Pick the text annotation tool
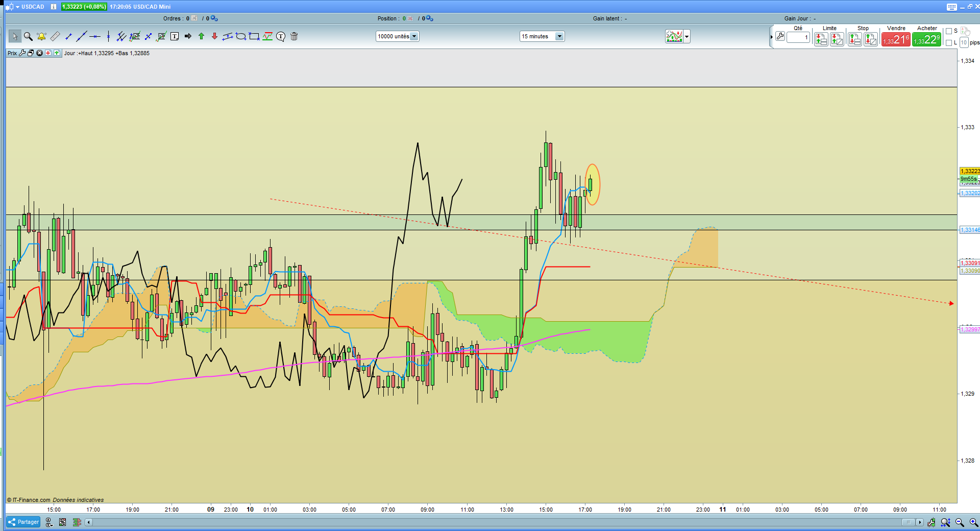Screen dimensions: 980x531 click(175, 36)
